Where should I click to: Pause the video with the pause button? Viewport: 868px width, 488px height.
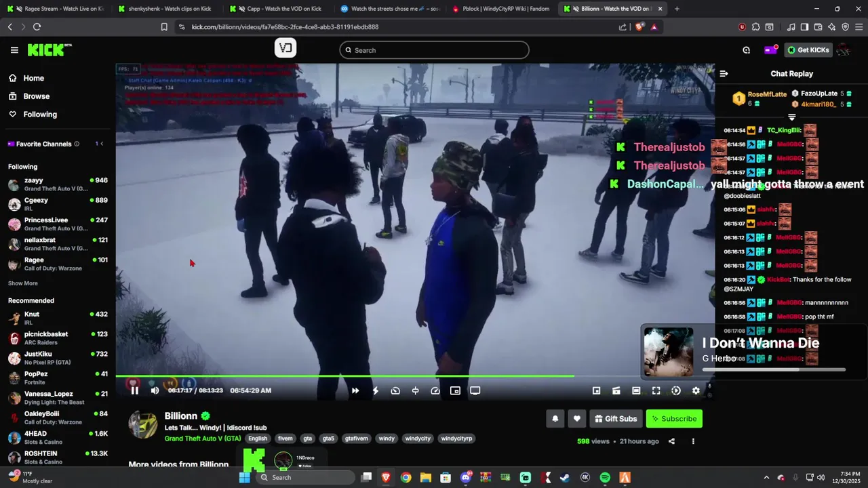click(134, 390)
